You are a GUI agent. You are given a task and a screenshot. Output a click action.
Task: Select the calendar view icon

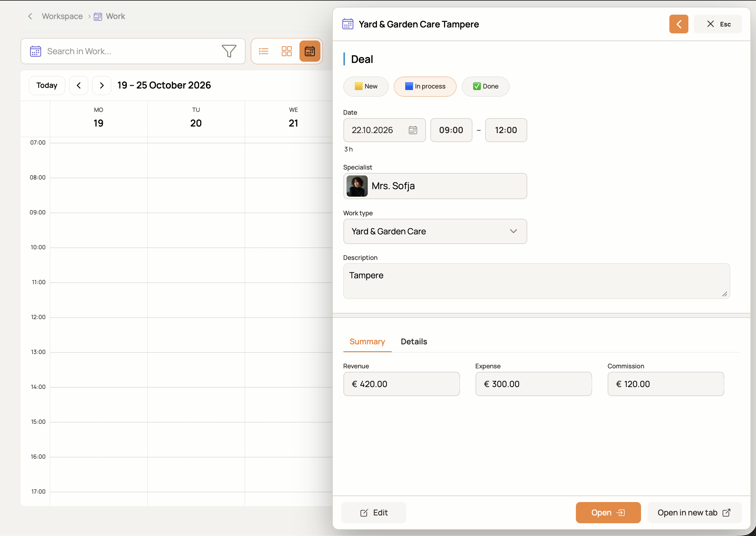[x=309, y=51]
